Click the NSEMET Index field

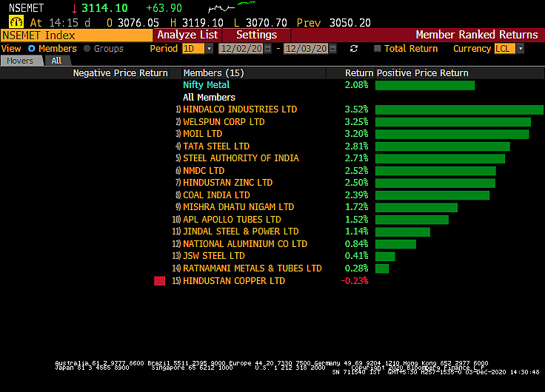pyautogui.click(x=76, y=36)
